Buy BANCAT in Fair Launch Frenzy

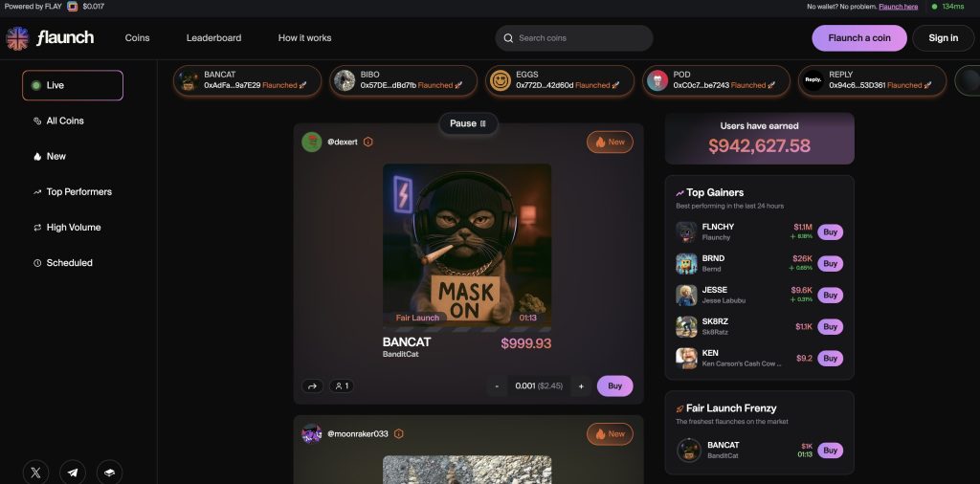pos(830,451)
